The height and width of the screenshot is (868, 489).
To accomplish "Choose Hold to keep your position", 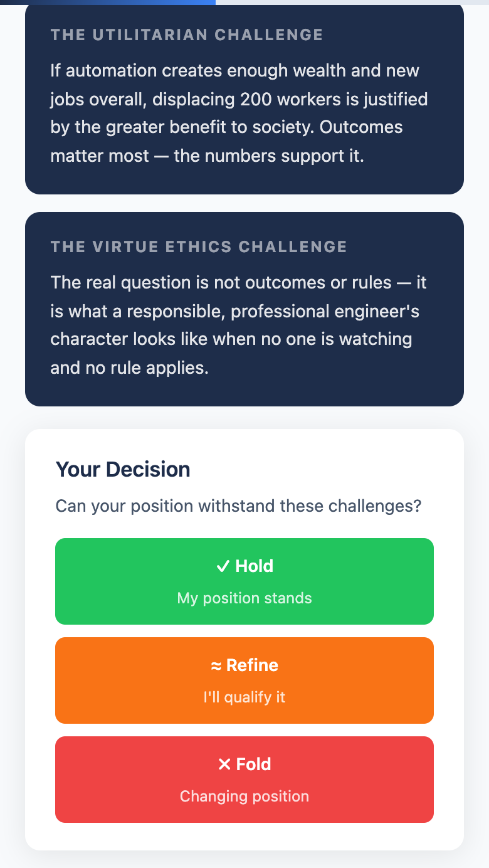I will click(x=244, y=581).
